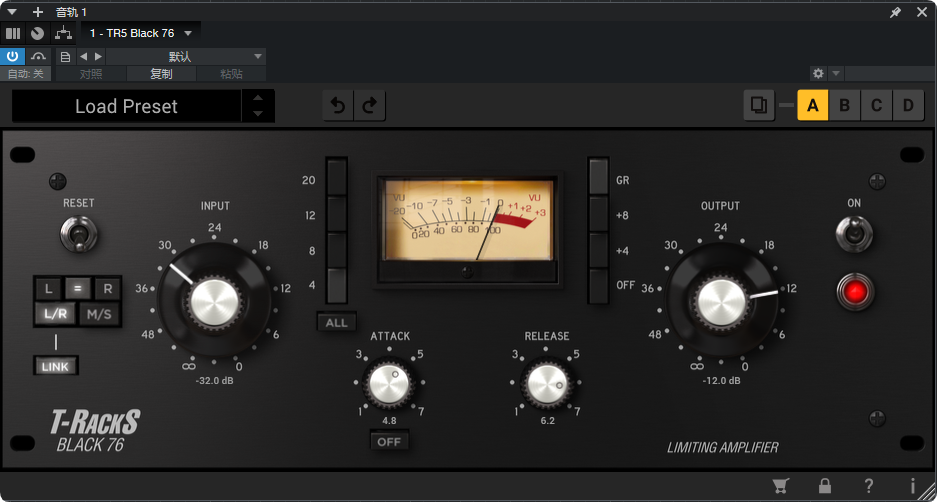Select ratio 8 button
The height and width of the screenshot is (502, 937).
[x=336, y=250]
